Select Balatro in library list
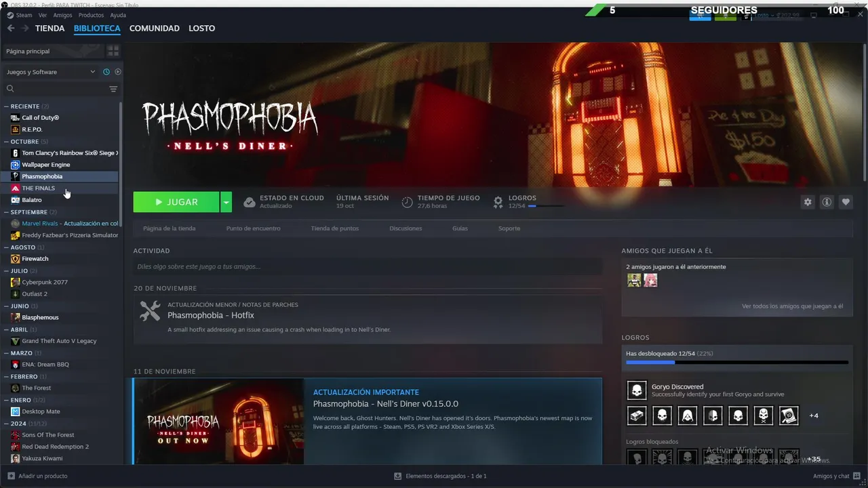The image size is (868, 488). [x=31, y=200]
